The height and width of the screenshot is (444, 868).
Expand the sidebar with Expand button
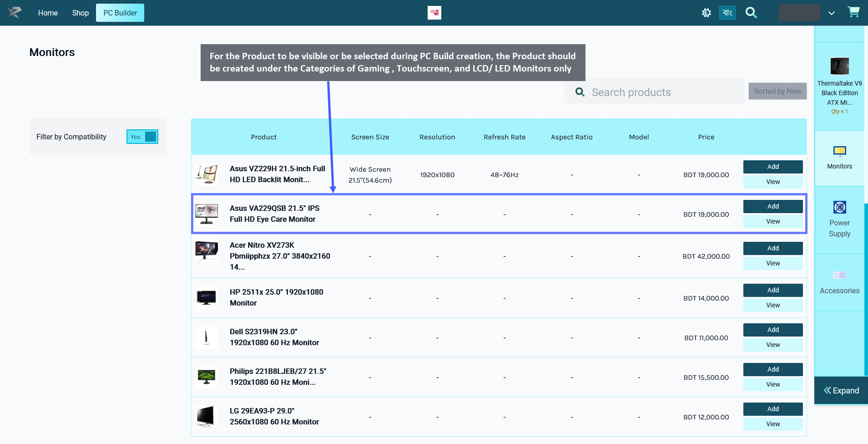[x=841, y=390]
